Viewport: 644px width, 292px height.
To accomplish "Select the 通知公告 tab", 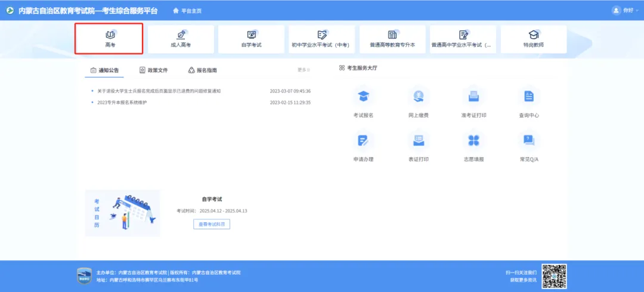I will pos(104,70).
